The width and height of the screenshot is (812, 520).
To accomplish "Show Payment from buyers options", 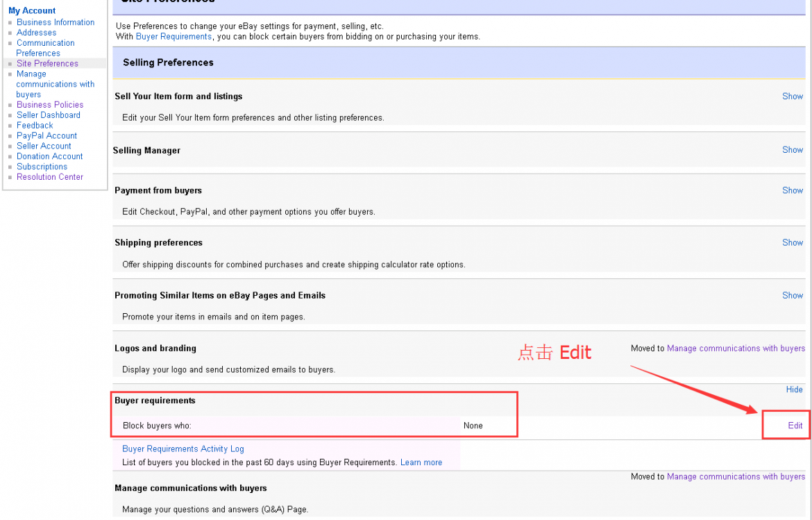I will [792, 190].
